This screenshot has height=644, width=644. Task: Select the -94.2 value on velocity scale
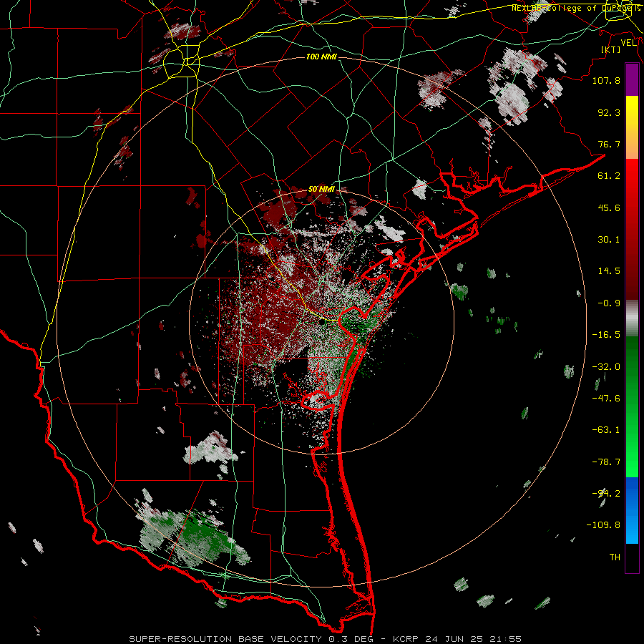coord(606,493)
